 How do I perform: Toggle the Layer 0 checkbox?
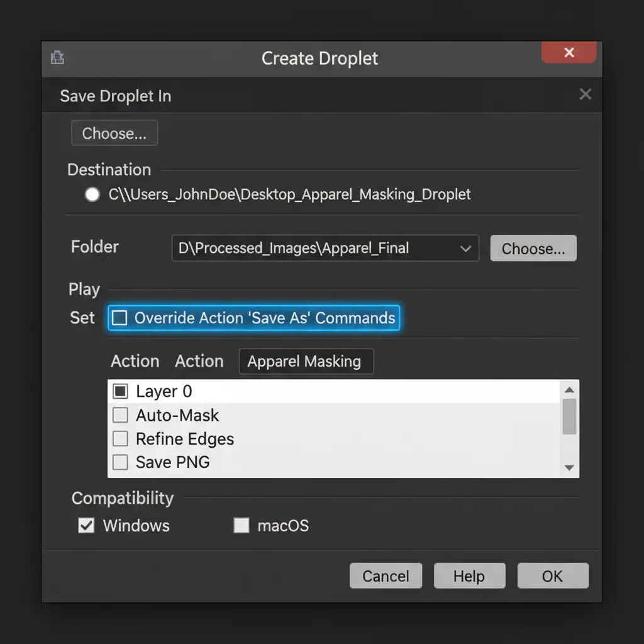(x=120, y=392)
